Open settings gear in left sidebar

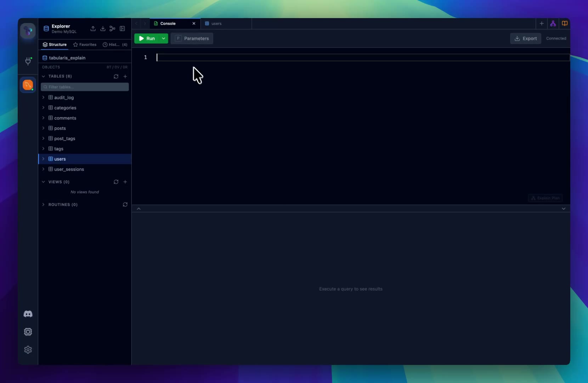(x=28, y=350)
